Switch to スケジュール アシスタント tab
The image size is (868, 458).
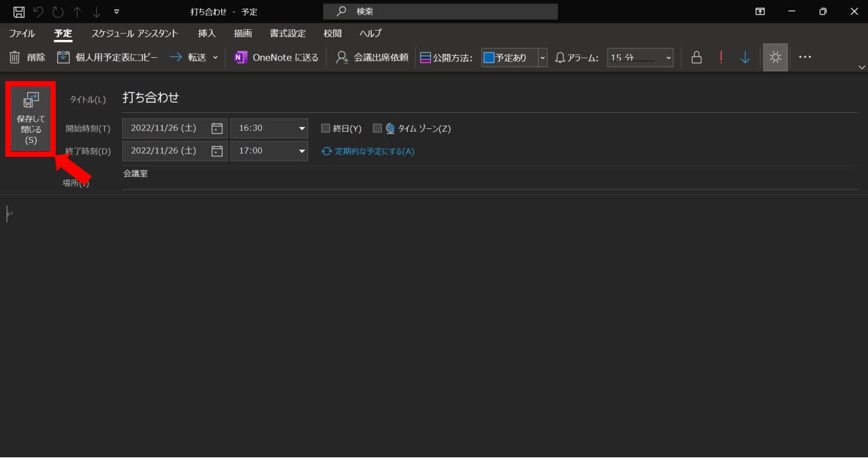click(x=135, y=33)
